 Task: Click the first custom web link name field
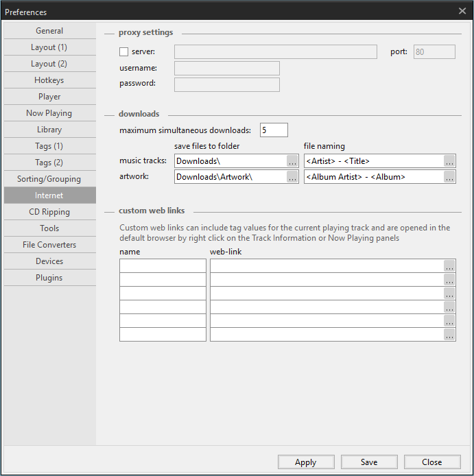click(x=163, y=266)
